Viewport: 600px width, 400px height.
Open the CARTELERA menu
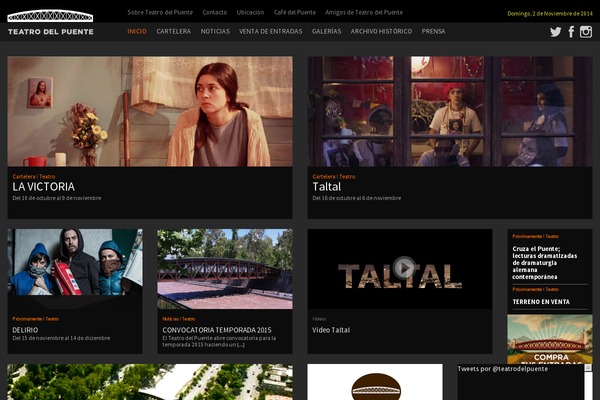tap(173, 31)
